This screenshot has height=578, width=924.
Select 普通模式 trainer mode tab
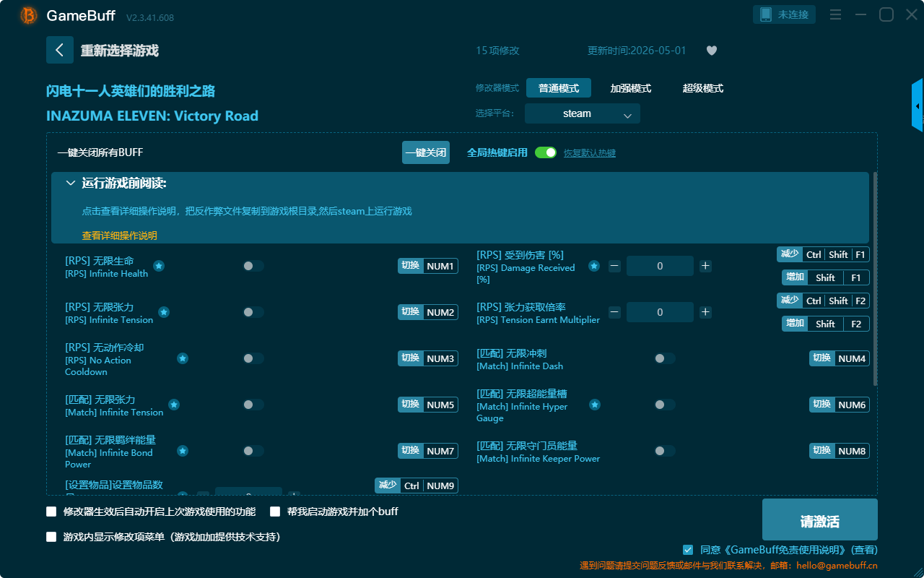(559, 88)
